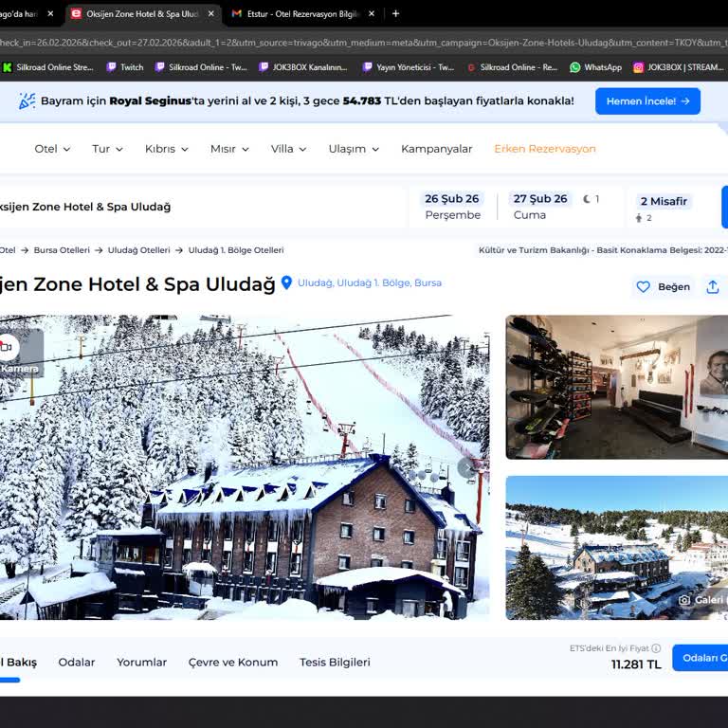Open the Kampanyalar page

click(436, 149)
